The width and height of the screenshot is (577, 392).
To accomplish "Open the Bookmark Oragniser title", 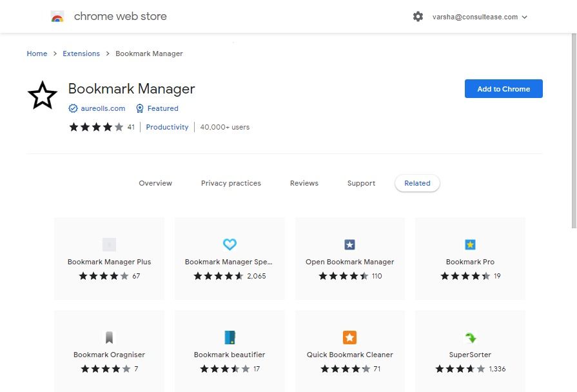I will click(x=110, y=355).
